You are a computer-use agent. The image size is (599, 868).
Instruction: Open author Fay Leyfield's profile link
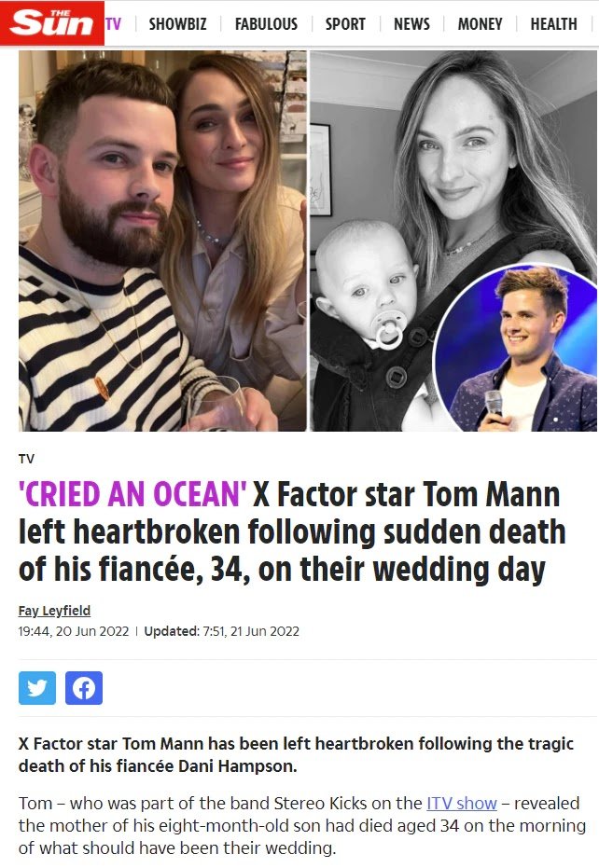tap(54, 611)
